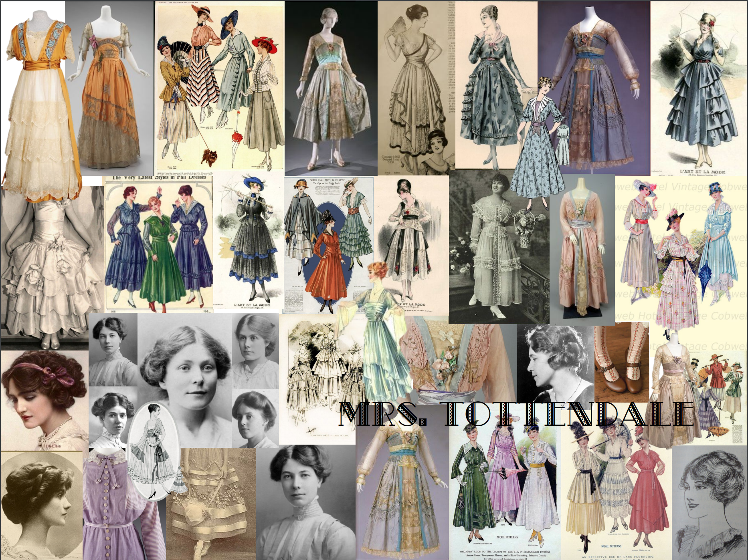
Task: Click the "Lily Elsie" caption on the portrait
Action: (53, 446)
